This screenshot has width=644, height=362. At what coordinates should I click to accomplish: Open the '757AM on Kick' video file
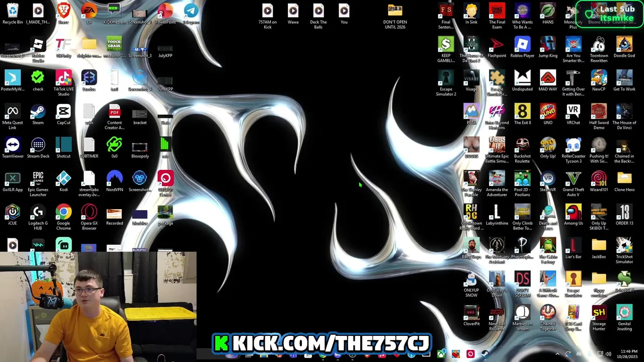(x=268, y=17)
